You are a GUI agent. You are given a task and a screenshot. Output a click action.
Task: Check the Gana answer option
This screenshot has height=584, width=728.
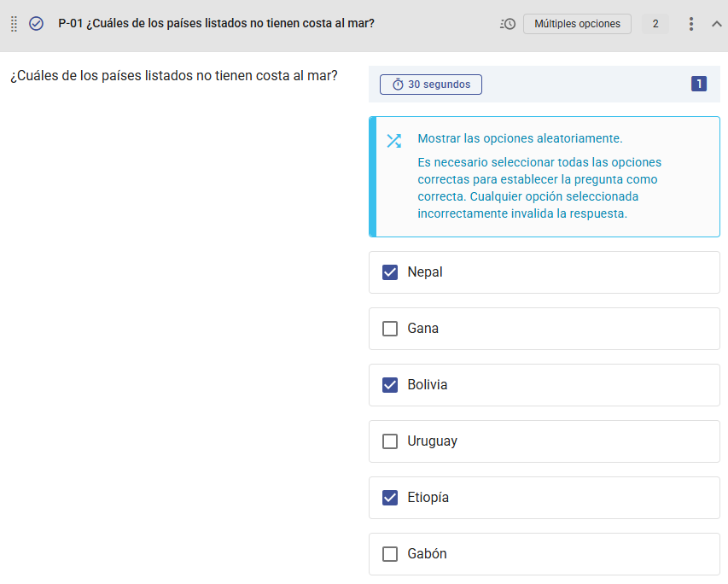pos(390,329)
